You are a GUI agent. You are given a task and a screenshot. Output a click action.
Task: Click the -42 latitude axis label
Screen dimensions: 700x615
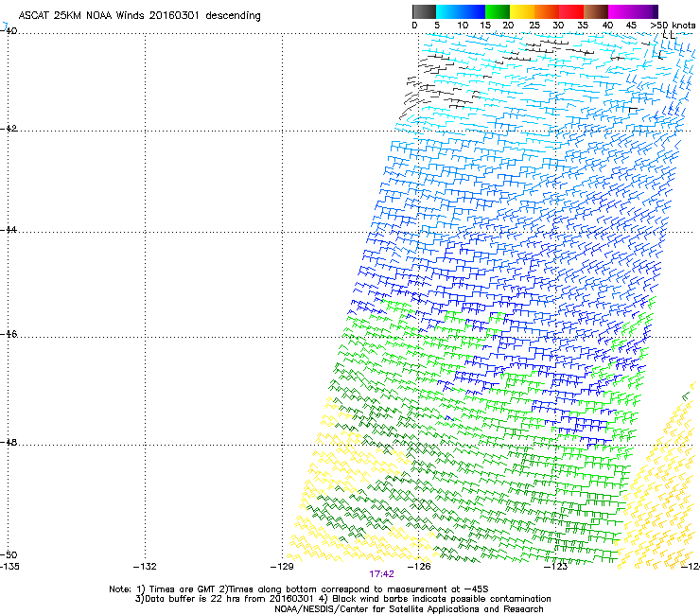point(9,128)
